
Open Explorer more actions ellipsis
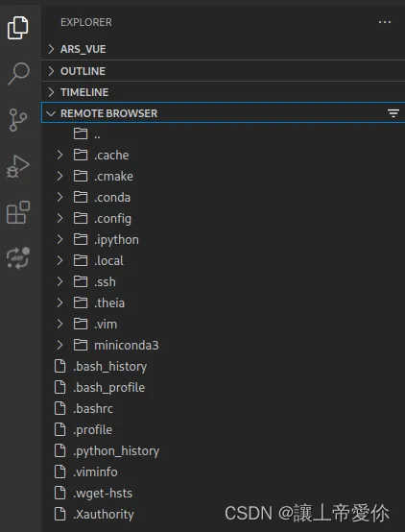point(385,22)
